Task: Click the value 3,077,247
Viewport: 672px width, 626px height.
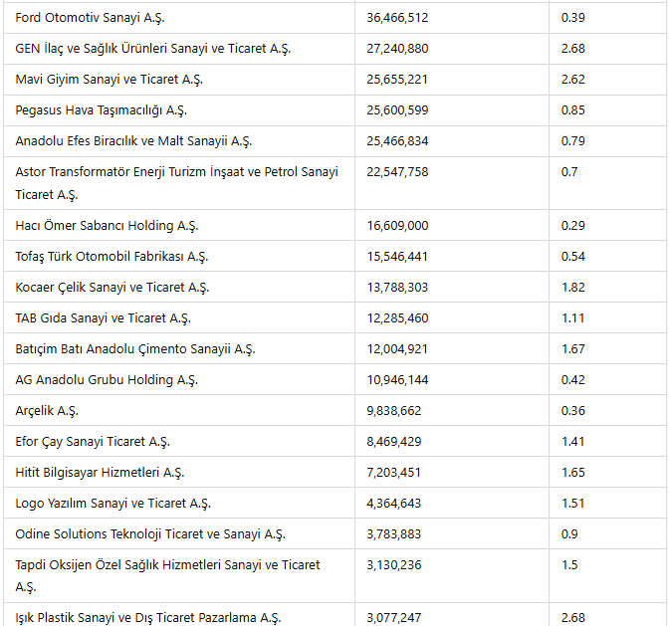Action: point(394,617)
